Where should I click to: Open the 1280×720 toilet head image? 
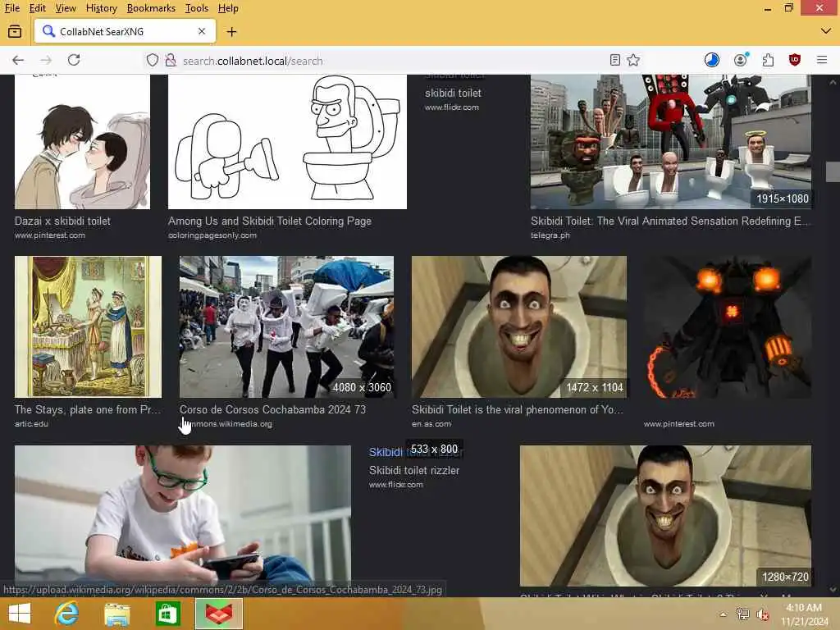coord(665,515)
